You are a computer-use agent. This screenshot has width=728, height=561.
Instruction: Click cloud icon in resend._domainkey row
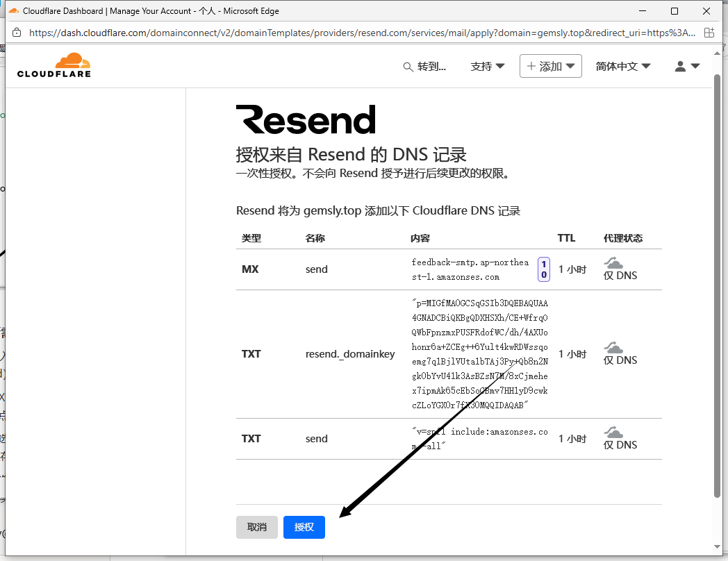click(613, 347)
